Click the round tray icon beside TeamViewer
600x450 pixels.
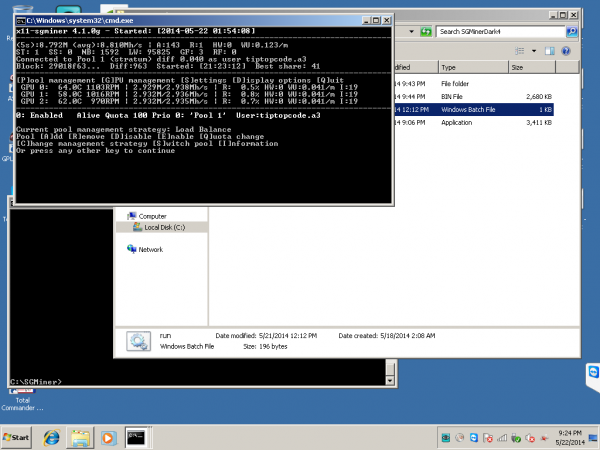coord(460,437)
